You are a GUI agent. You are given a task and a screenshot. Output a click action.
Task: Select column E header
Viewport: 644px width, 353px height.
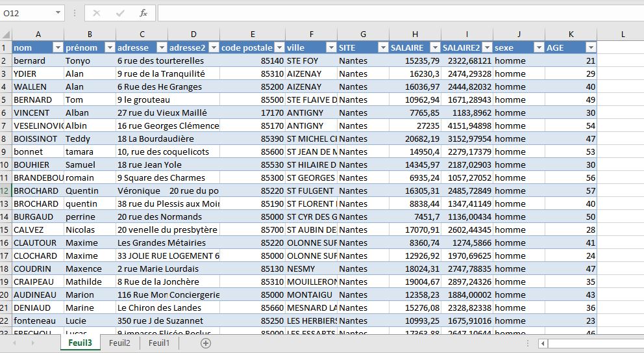point(253,34)
